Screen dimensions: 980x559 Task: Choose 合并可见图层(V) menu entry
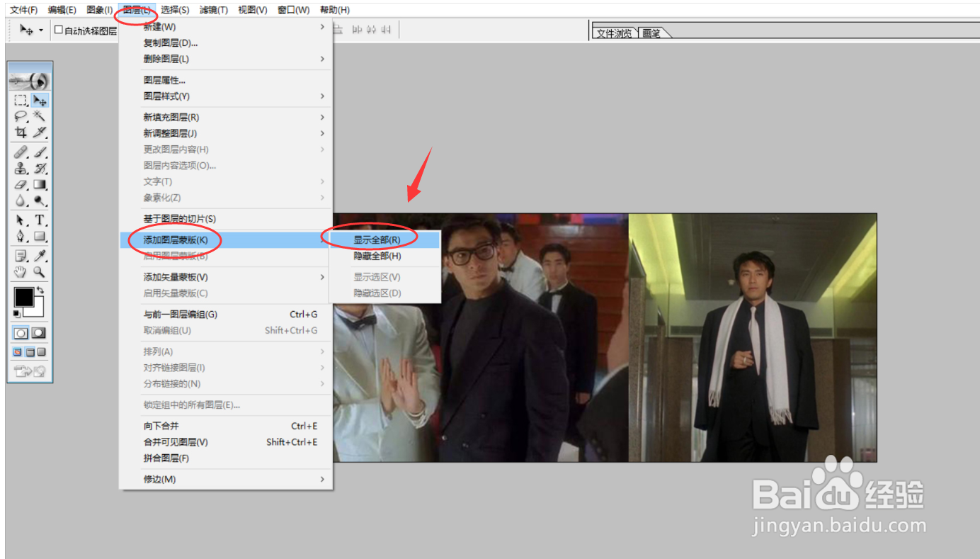point(225,442)
